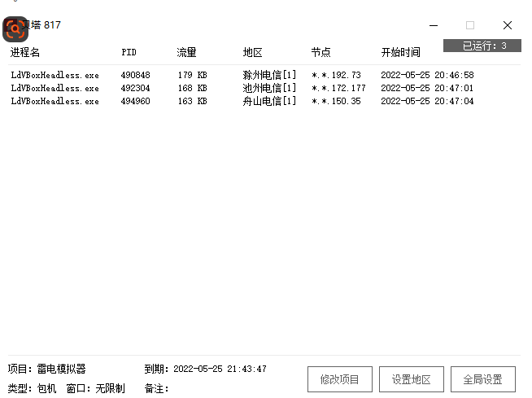The height and width of the screenshot is (398, 532).
Task: Click start time 2022-05-25 20:46:58
Action: (427, 75)
